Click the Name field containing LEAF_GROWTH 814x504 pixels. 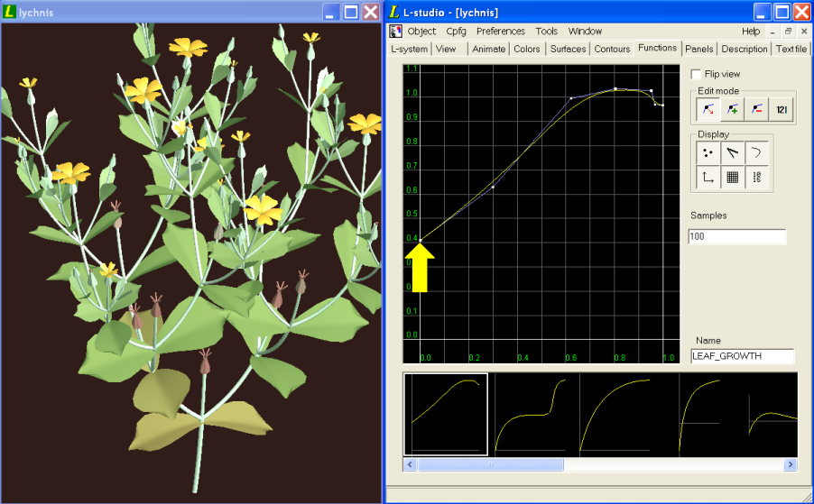tap(743, 356)
